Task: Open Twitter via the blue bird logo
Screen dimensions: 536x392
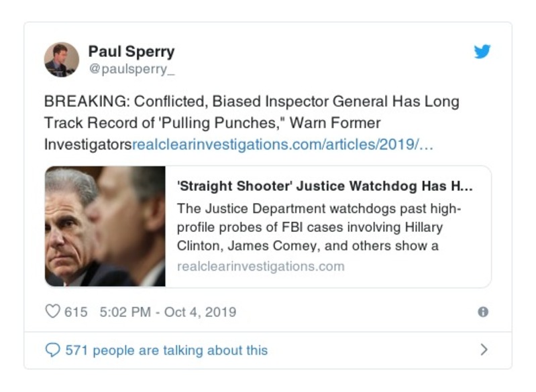Action: pyautogui.click(x=482, y=52)
